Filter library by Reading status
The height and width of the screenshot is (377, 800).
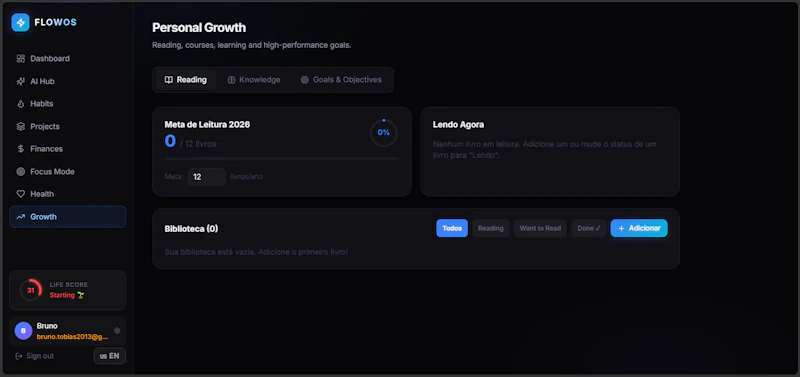(x=490, y=228)
